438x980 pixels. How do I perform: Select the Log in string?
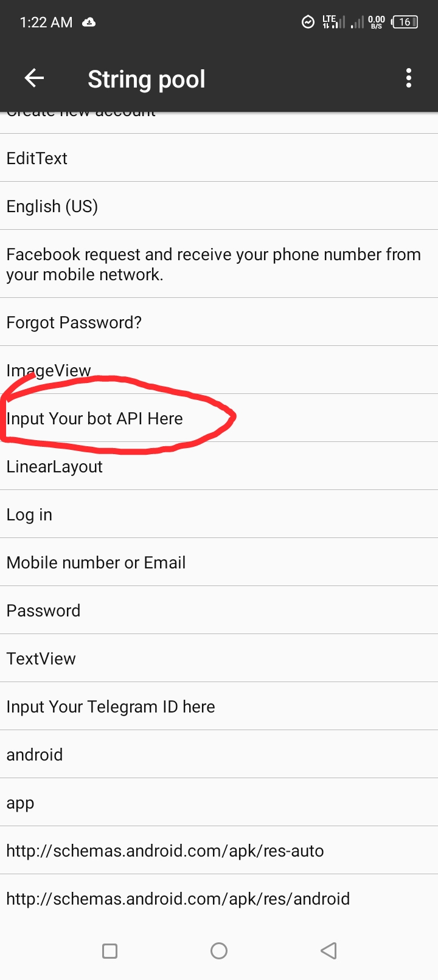click(219, 514)
